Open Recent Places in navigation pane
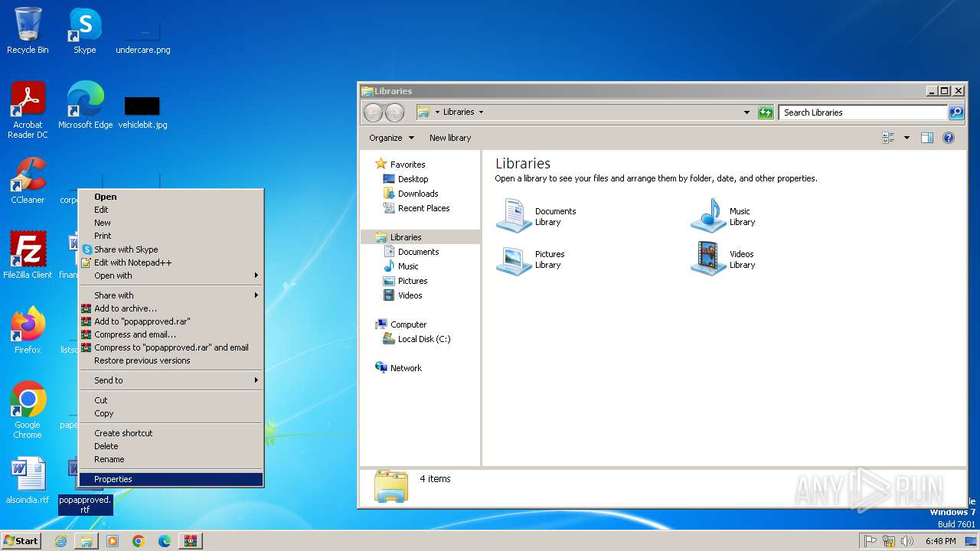The height and width of the screenshot is (551, 980). [416, 208]
